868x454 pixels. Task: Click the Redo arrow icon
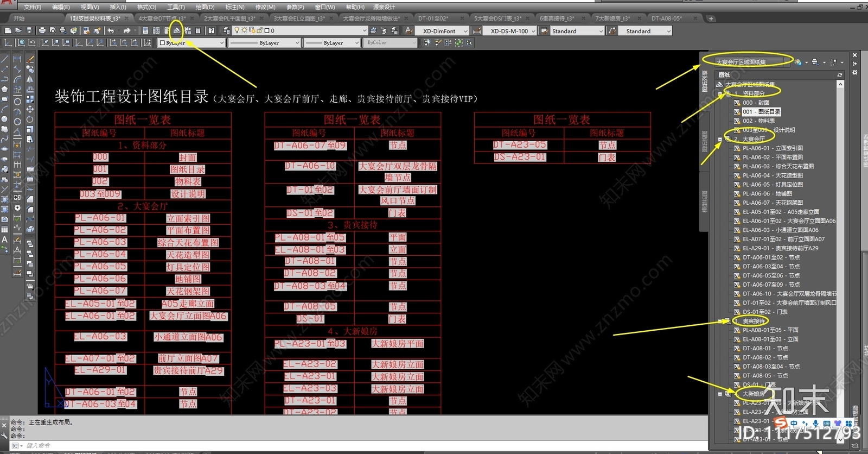(x=127, y=31)
